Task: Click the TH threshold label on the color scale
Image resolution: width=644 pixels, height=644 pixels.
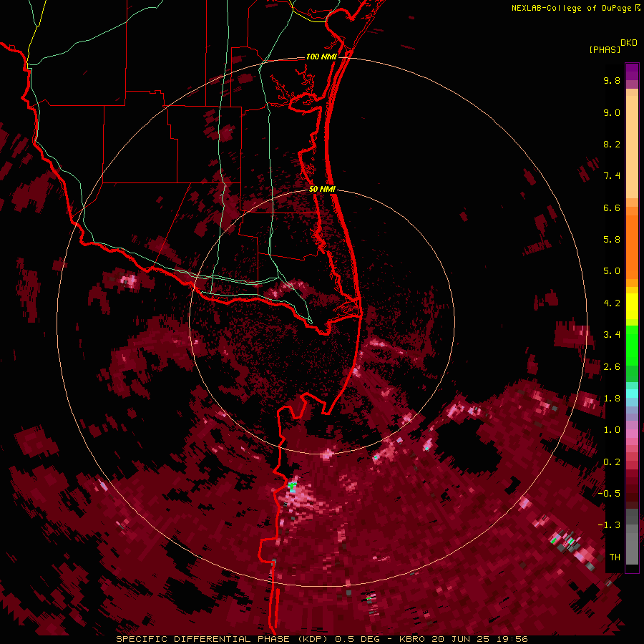Action: 615,557
